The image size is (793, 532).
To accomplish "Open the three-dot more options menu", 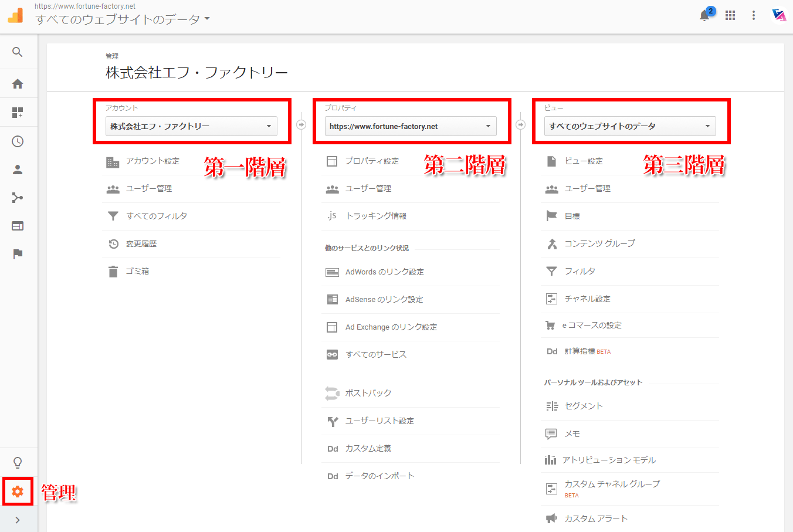I will 754,15.
